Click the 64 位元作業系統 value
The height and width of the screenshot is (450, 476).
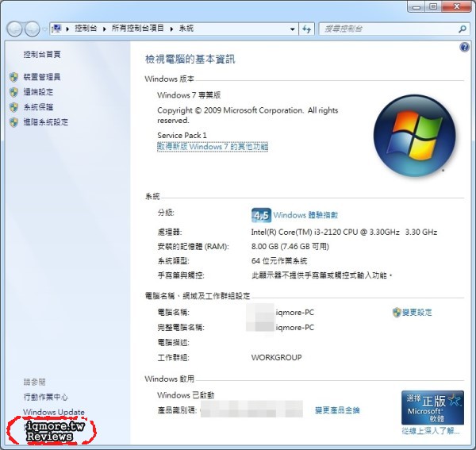pyautogui.click(x=279, y=261)
